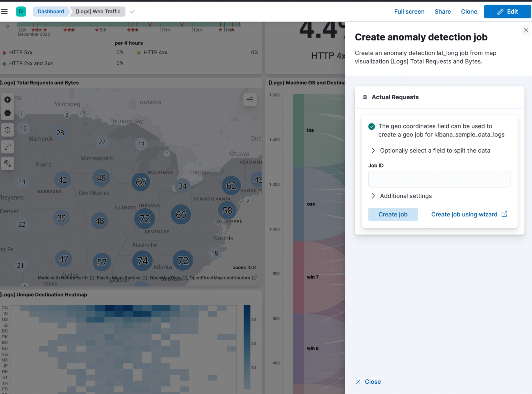
Task: Click the CN row label in heatmap
Action: pyautogui.click(x=5, y=308)
